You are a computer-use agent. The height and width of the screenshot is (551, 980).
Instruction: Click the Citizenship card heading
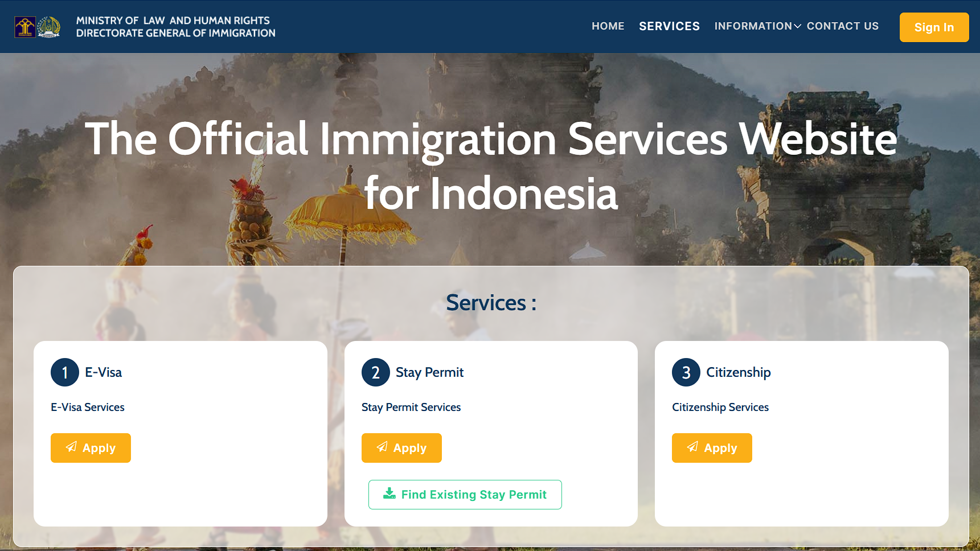[738, 372]
